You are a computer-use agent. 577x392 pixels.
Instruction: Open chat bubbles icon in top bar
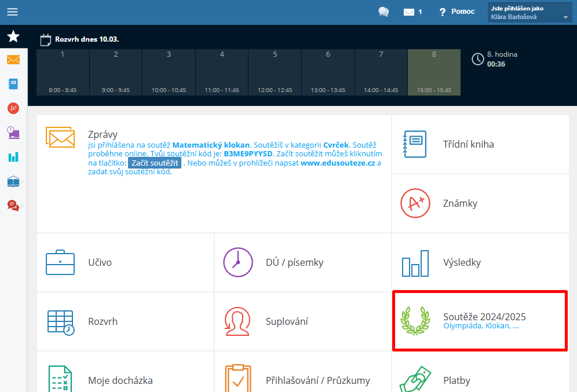pos(383,12)
